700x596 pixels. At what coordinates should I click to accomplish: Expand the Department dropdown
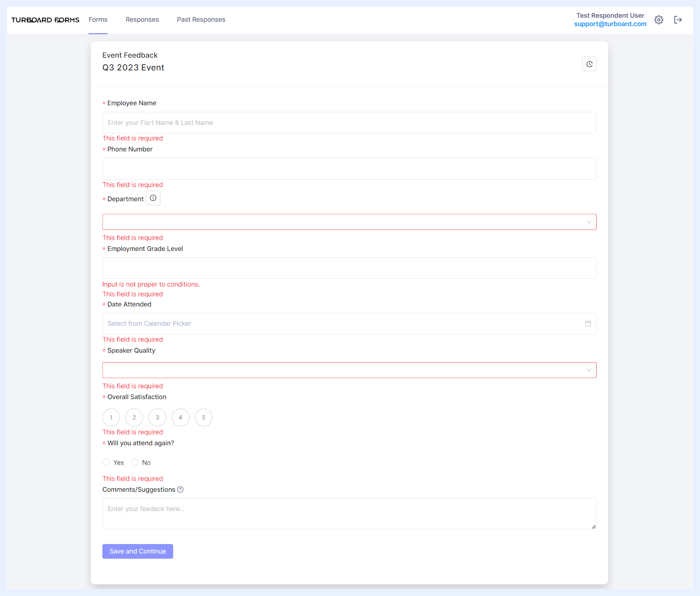349,222
